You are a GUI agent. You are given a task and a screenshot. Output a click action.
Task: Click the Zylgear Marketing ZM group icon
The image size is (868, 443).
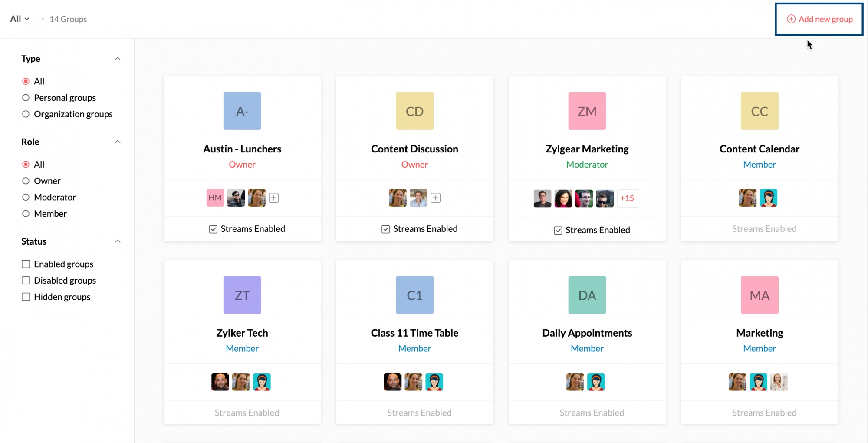(x=587, y=111)
